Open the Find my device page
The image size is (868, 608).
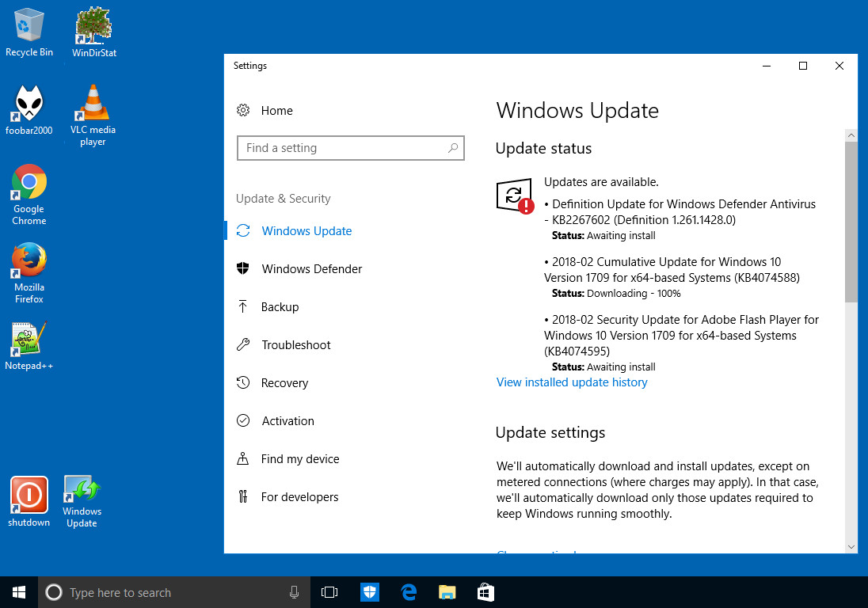pyautogui.click(x=300, y=458)
